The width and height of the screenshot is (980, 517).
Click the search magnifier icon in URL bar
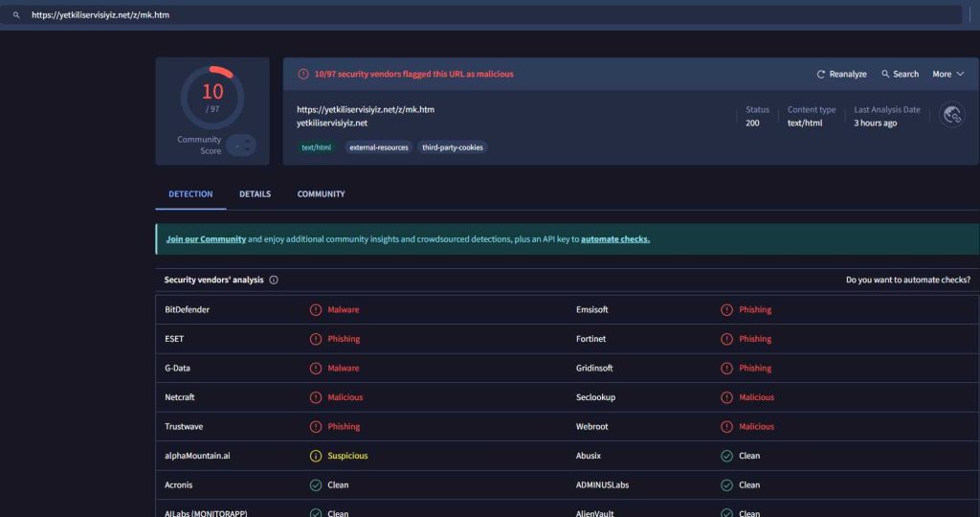pos(16,15)
